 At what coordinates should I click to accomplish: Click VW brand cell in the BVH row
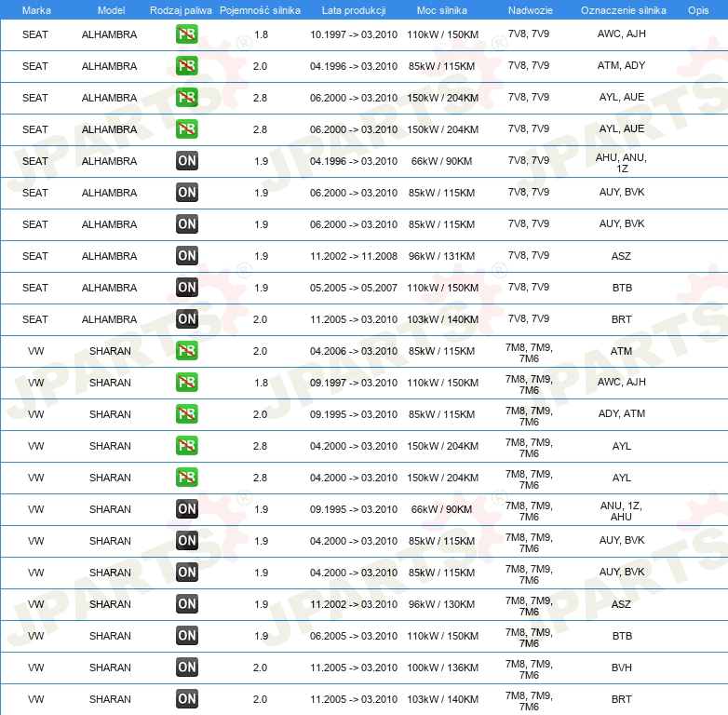tap(35, 668)
